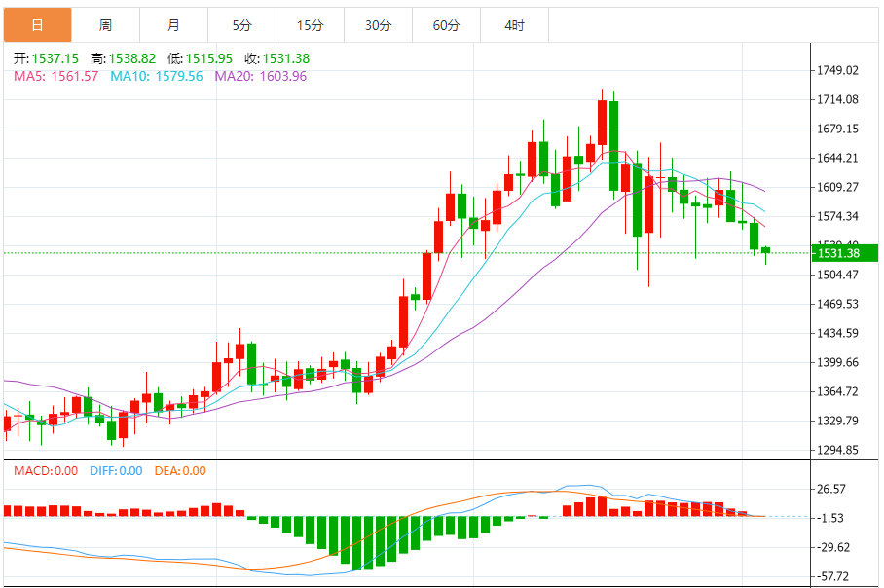Click the MA5 1561.57 indicator label
Viewport: 884px width, 588px height.
55,76
